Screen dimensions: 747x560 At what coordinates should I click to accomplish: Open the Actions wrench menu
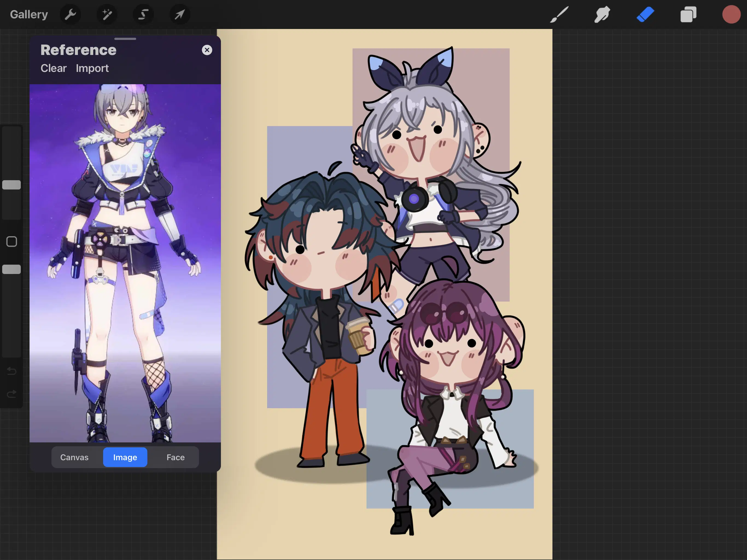click(70, 14)
